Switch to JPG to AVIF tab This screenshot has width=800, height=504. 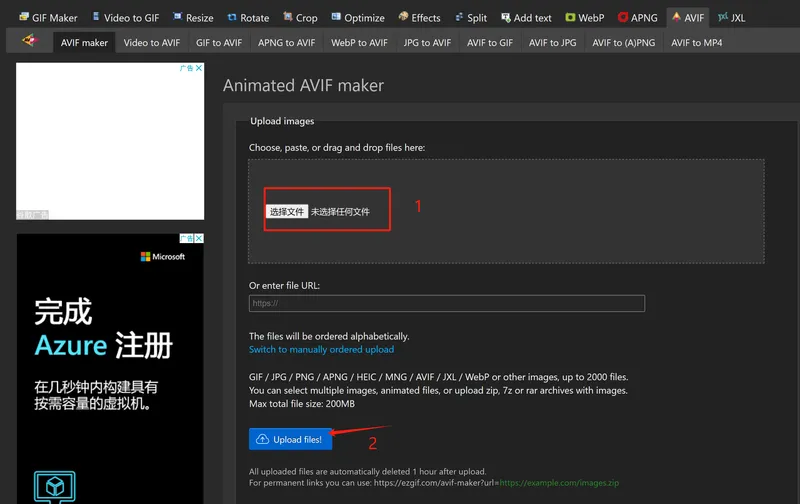(x=427, y=43)
